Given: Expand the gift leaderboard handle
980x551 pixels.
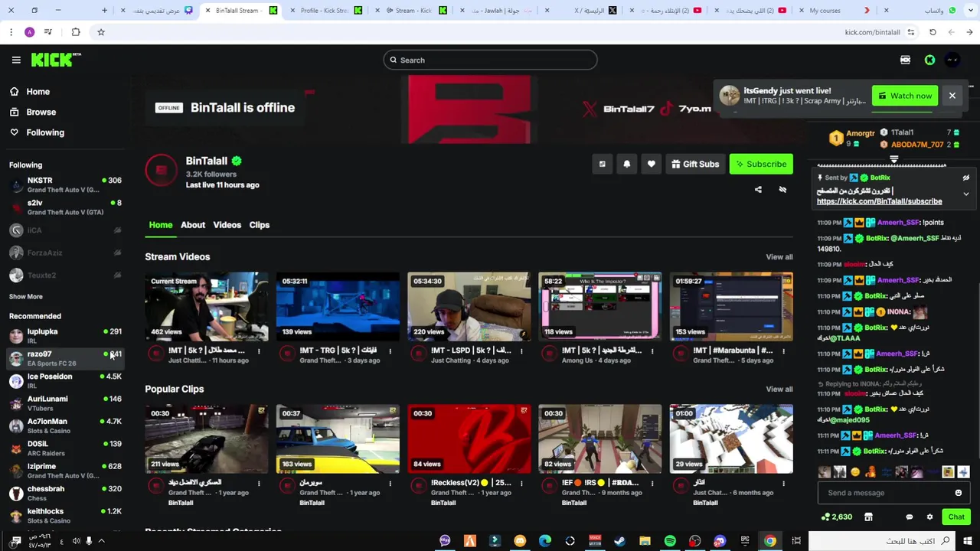Looking at the screenshot, I should point(893,159).
